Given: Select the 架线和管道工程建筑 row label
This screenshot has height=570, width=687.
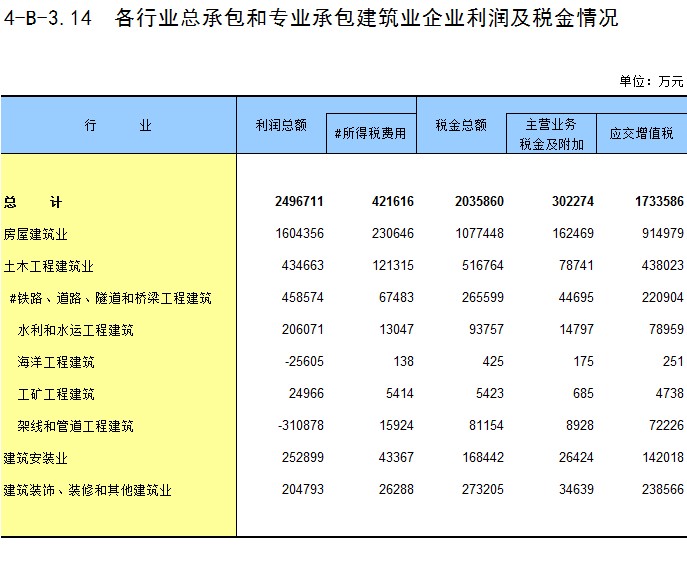Looking at the screenshot, I should click(76, 426).
